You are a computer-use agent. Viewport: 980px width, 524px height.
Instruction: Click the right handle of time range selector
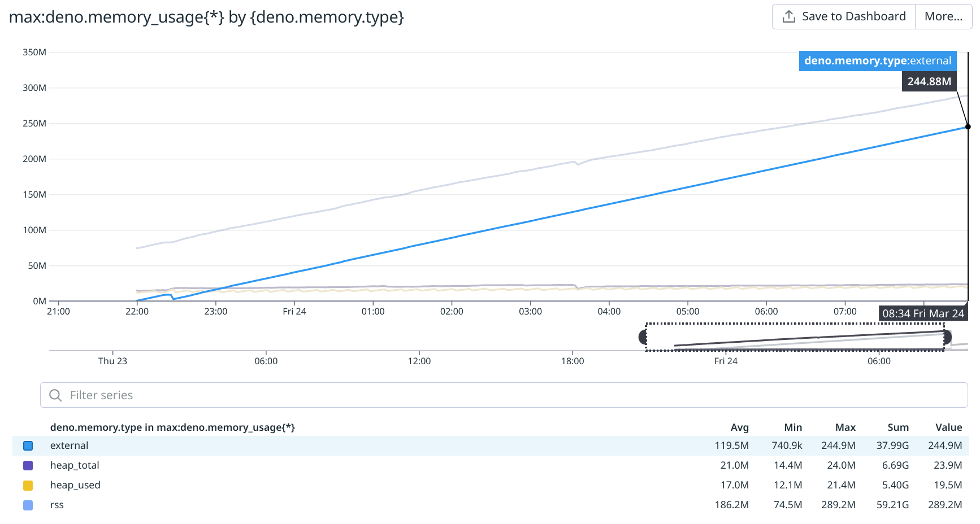(948, 338)
